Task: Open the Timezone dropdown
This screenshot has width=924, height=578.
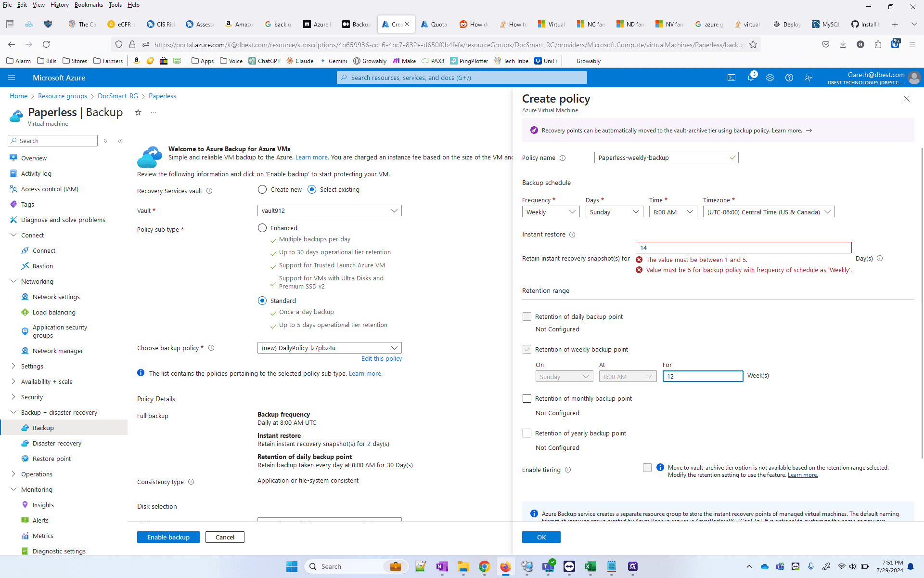Action: pyautogui.click(x=769, y=212)
